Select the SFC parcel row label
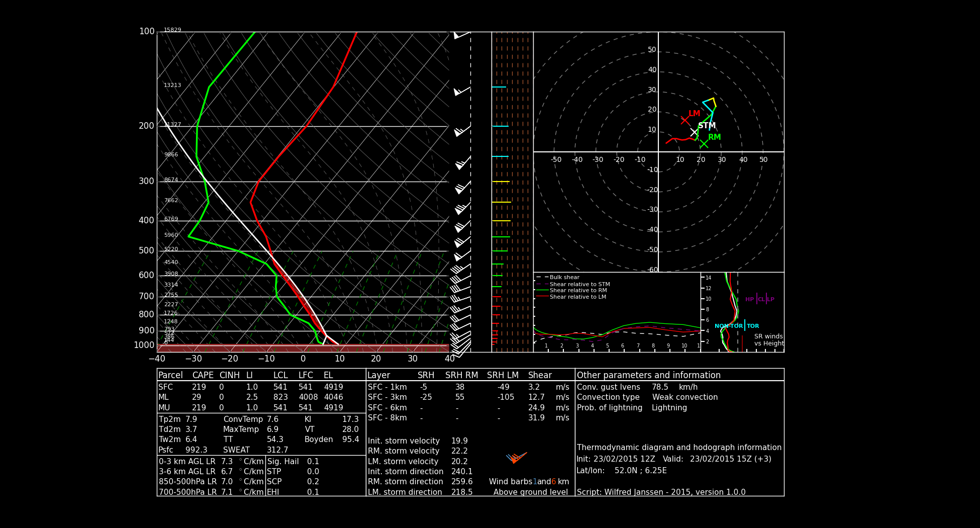The width and height of the screenshot is (980, 528). (x=165, y=387)
